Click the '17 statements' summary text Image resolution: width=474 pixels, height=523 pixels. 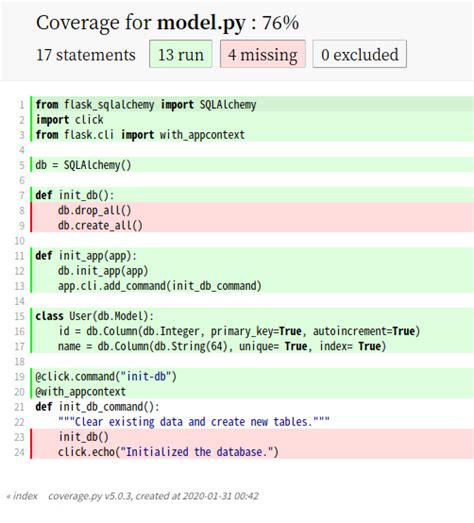[86, 55]
